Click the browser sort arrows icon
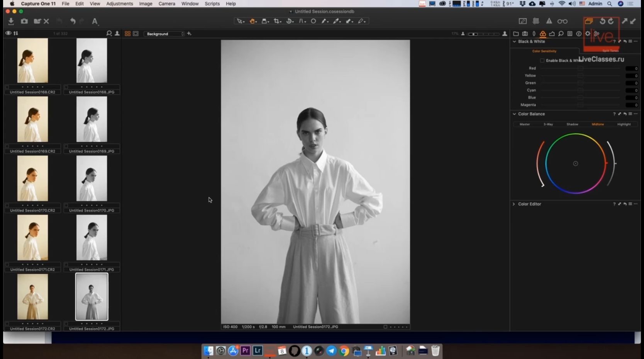Viewport: 644px width, 359px height. tap(16, 33)
